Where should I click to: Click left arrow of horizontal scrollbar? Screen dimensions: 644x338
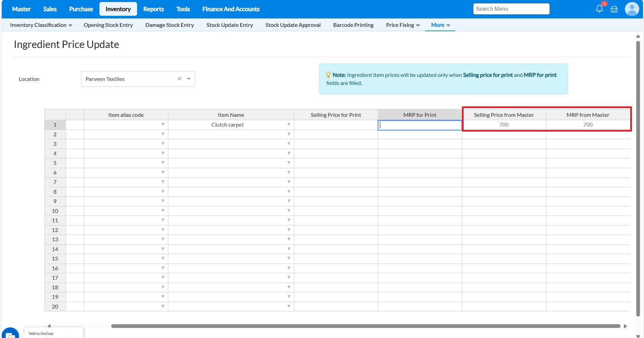[x=49, y=326]
